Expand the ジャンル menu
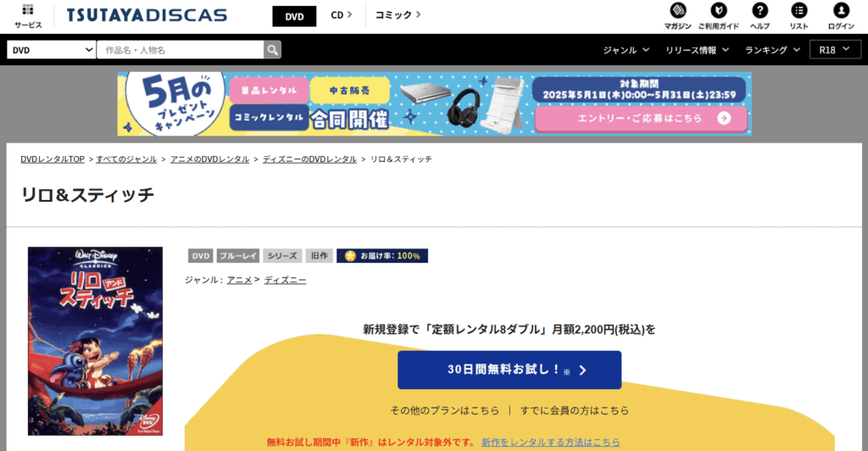 click(x=626, y=50)
